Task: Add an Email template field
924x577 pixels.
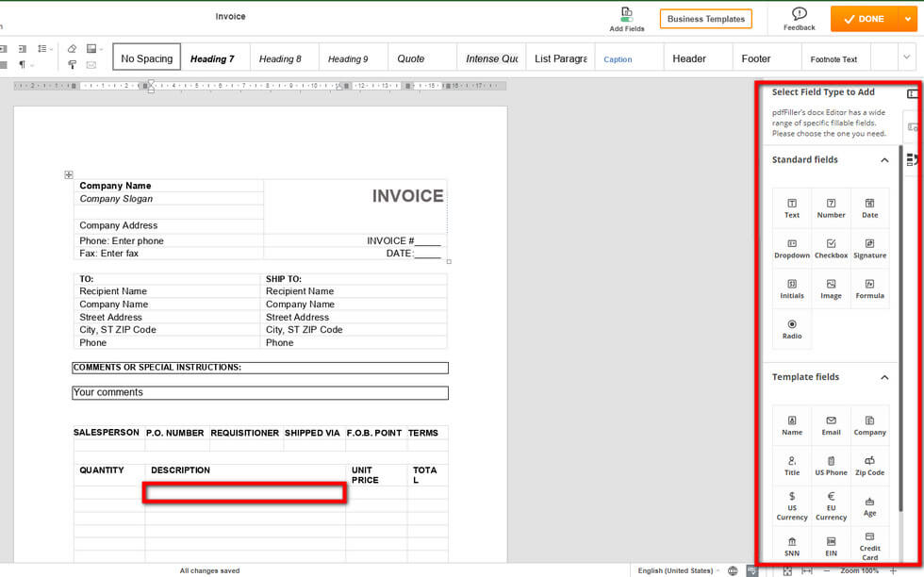Action: click(x=831, y=425)
